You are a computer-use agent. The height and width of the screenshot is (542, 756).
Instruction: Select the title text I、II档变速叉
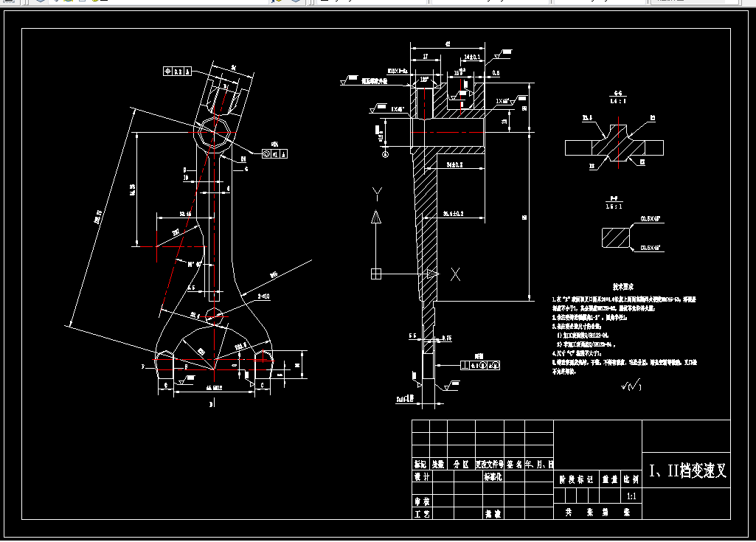point(687,470)
